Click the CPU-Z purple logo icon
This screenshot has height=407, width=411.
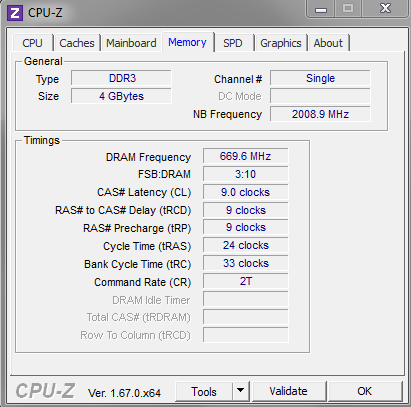pos(15,13)
